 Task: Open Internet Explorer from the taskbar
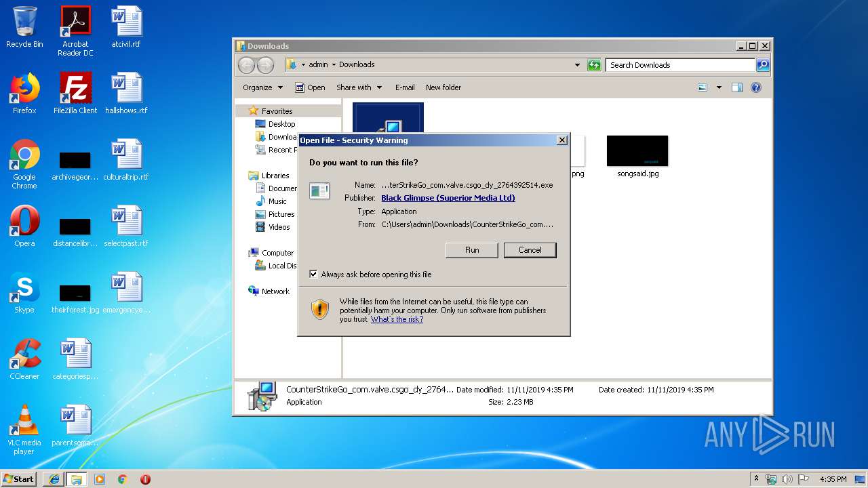point(54,479)
